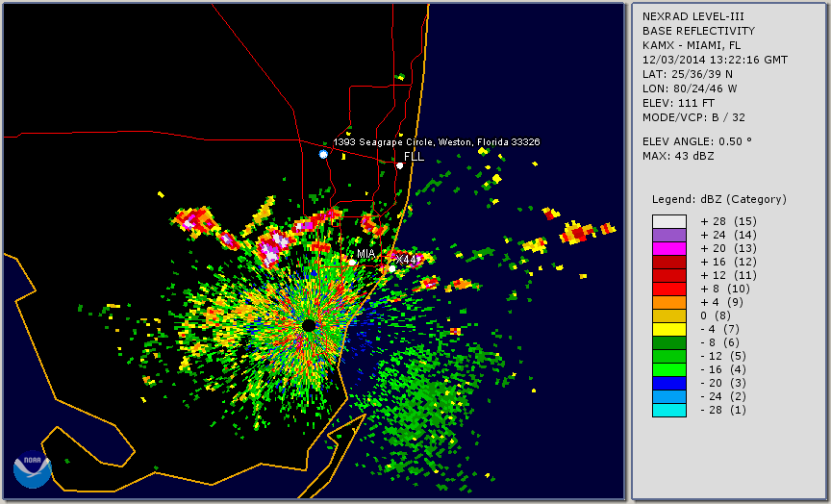831x504 pixels.
Task: Click the NOAA logo on the map
Action: coord(33,469)
